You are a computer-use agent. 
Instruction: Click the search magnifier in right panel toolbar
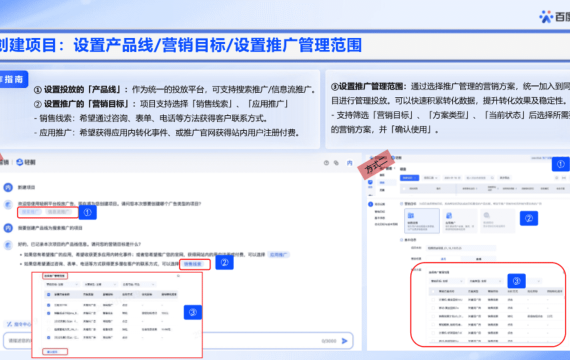492,178
